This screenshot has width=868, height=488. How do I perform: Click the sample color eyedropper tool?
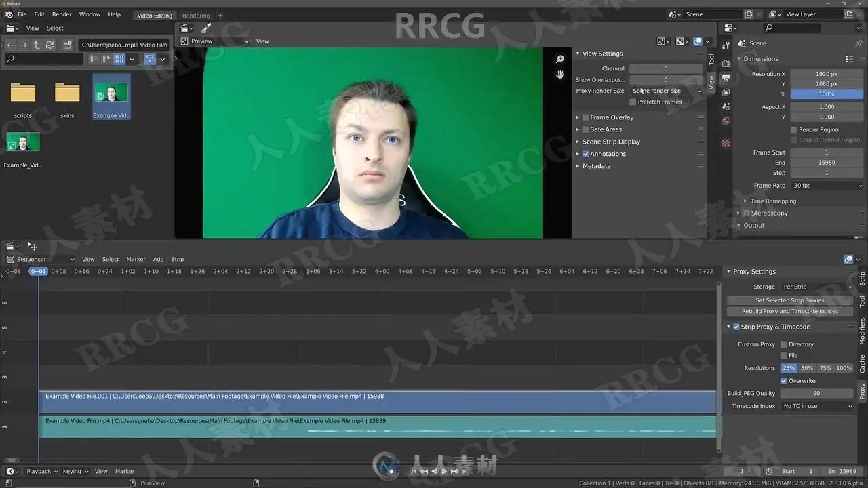[206, 28]
